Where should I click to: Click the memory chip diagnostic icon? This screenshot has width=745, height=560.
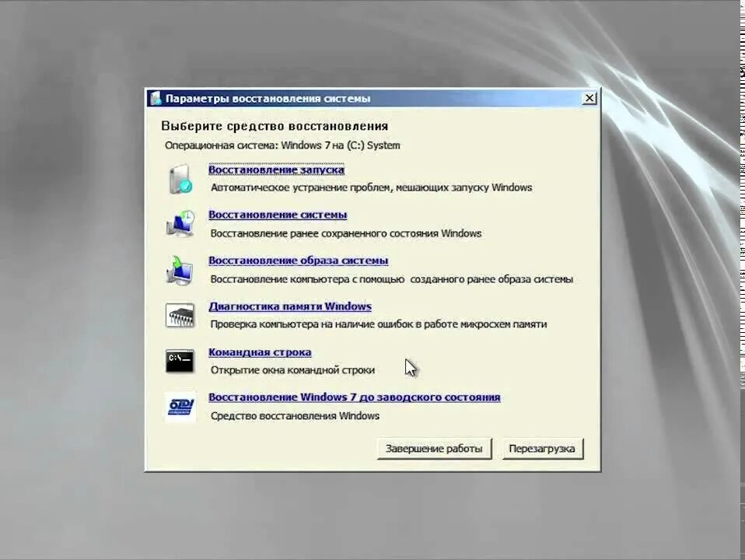tap(180, 315)
